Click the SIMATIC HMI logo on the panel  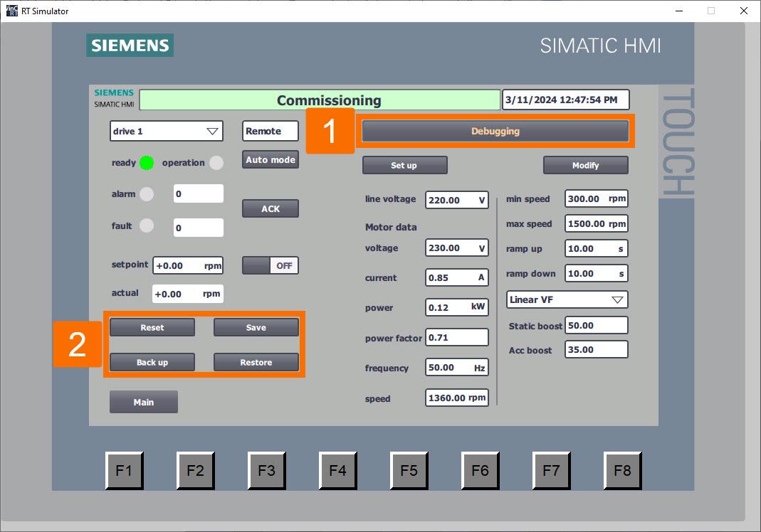tap(113, 97)
